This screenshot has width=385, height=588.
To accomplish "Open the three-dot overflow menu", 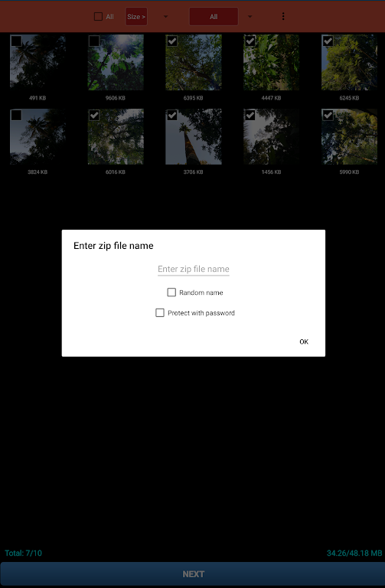I will (283, 16).
